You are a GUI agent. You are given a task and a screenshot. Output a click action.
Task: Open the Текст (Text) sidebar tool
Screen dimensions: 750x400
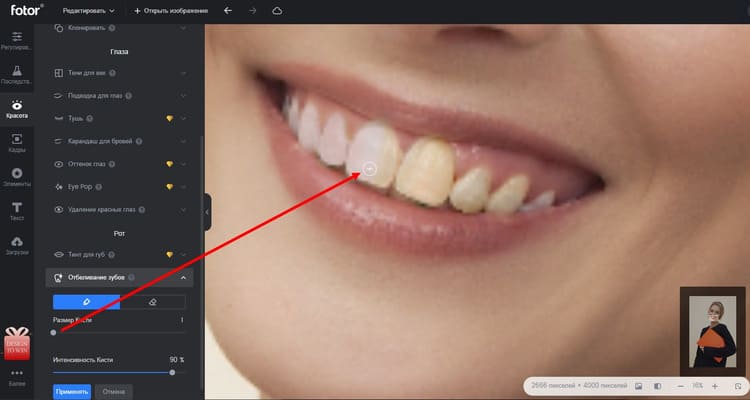point(17,211)
